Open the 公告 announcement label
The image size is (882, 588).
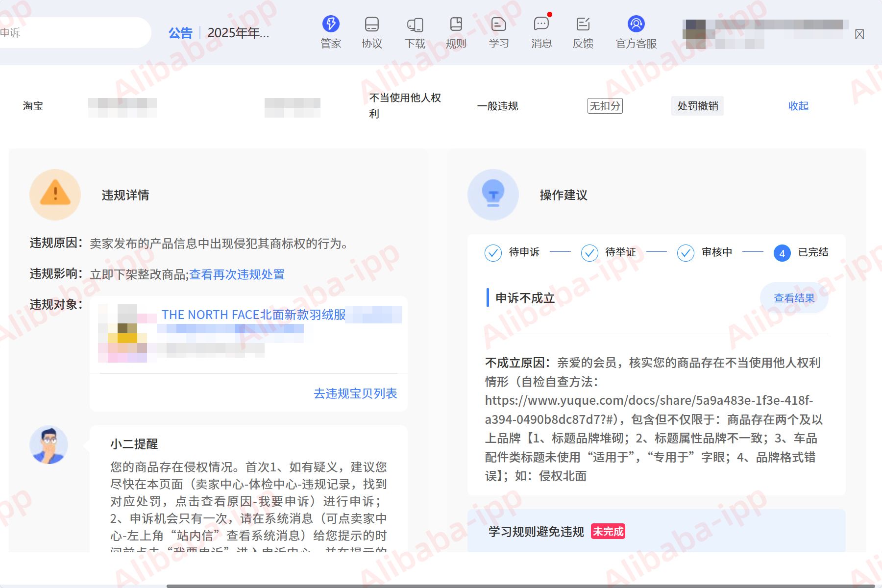[x=180, y=33]
